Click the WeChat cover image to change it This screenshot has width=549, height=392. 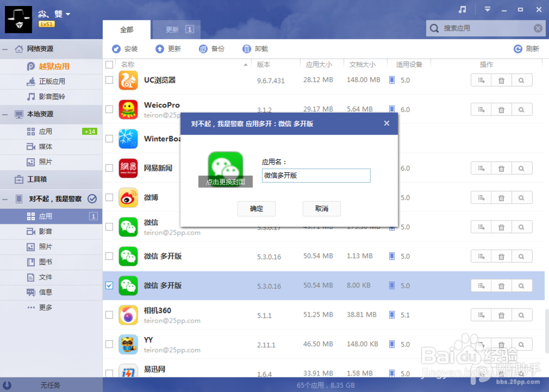(226, 170)
